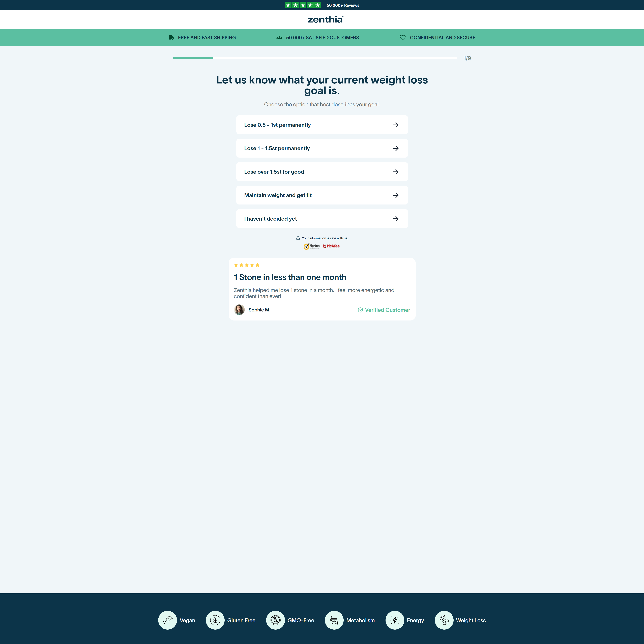The width and height of the screenshot is (644, 644).
Task: Pick "Lose over 1.5st for good"
Action: click(322, 172)
